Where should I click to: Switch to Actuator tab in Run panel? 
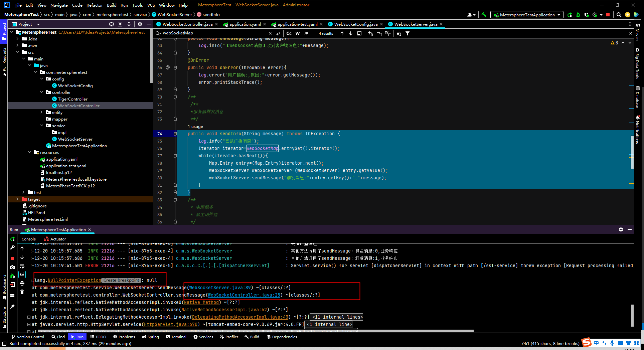click(x=55, y=239)
